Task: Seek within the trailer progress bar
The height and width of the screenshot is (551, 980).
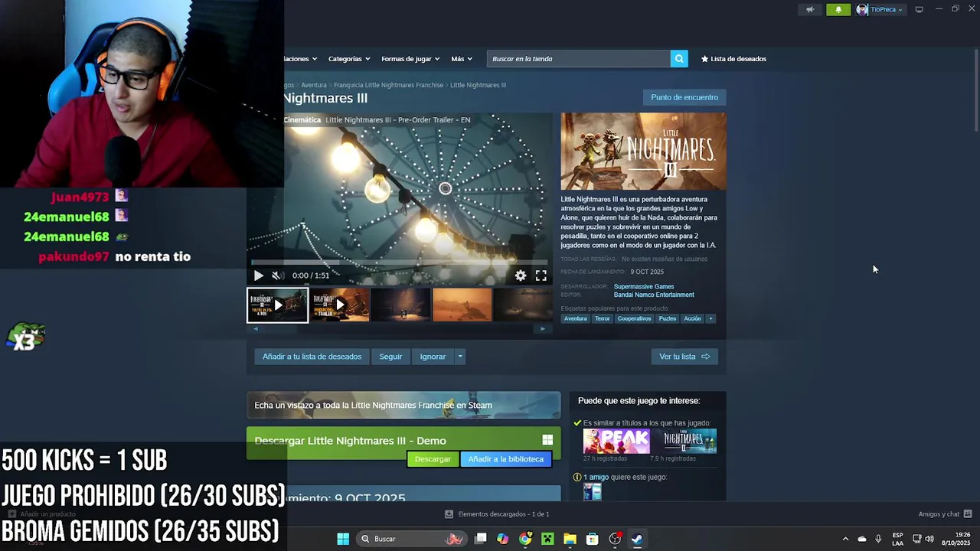Action: click(x=399, y=262)
